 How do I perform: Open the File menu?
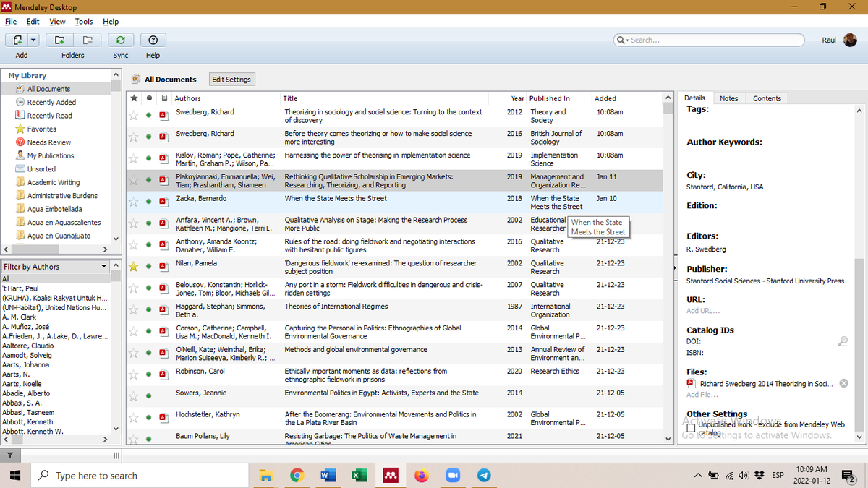(11, 22)
